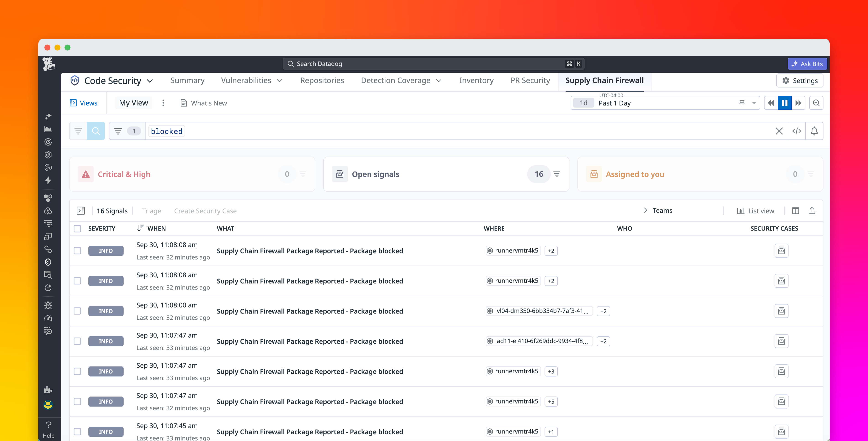Click the Open signals filter icon
This screenshot has width=868, height=441.
pos(557,174)
